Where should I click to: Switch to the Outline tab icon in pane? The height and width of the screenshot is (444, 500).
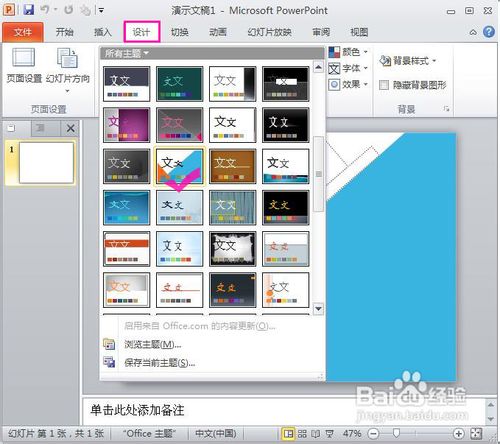[x=40, y=128]
